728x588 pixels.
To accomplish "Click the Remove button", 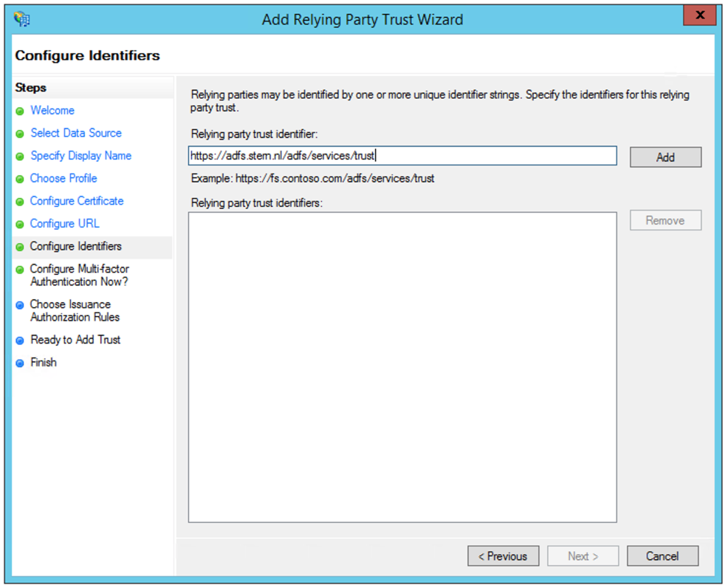I will pyautogui.click(x=665, y=221).
